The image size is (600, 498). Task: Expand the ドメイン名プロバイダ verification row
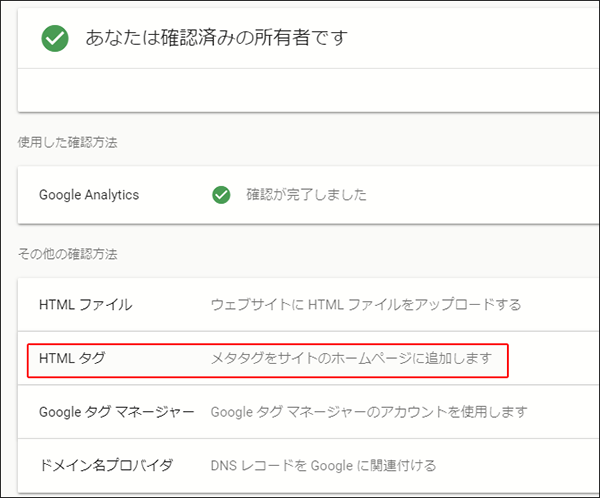coord(308,465)
